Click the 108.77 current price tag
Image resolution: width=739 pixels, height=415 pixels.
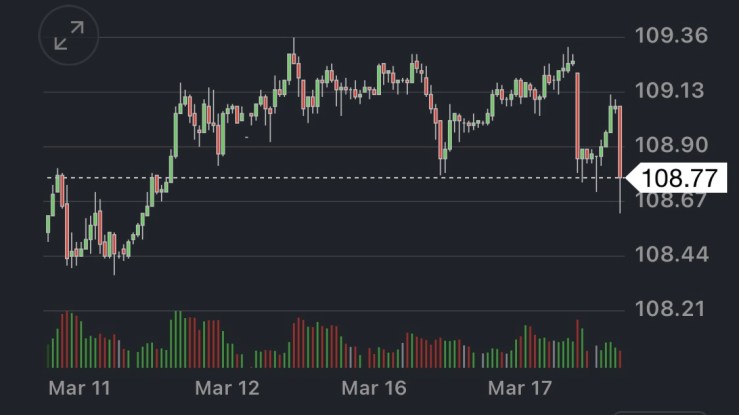(x=679, y=178)
